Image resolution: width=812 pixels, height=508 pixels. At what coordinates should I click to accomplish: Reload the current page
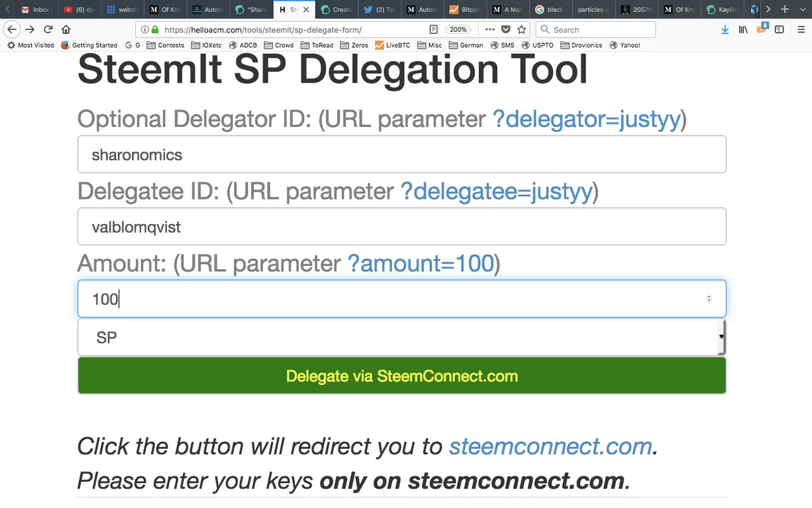pos(48,29)
